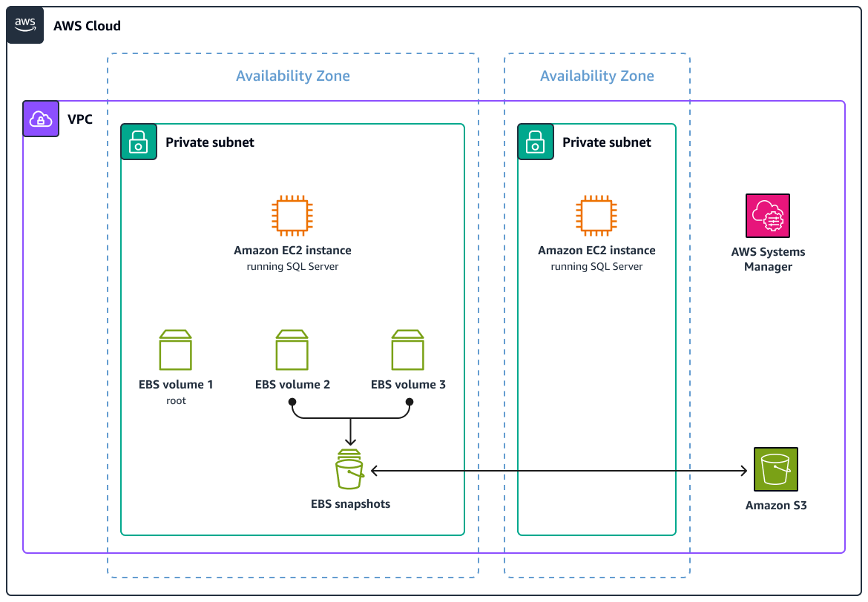Select the EBS volume 1 root icon
868x602 pixels.
(x=176, y=350)
